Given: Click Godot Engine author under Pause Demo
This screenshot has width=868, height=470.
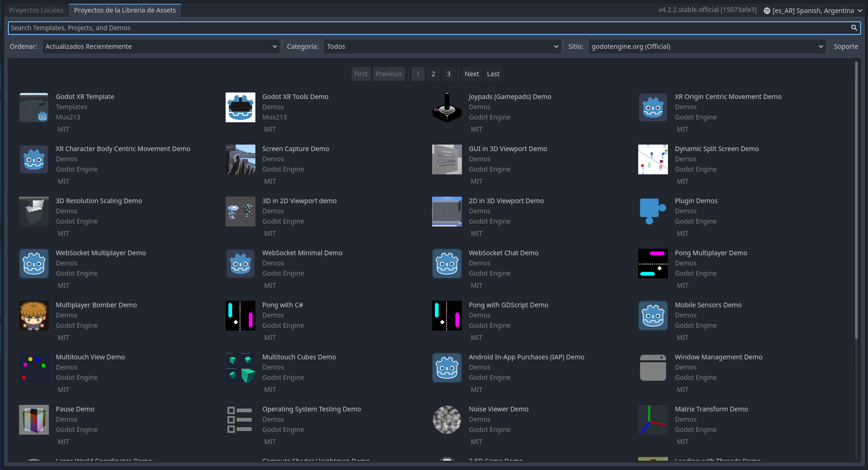Looking at the screenshot, I should click(77, 430).
